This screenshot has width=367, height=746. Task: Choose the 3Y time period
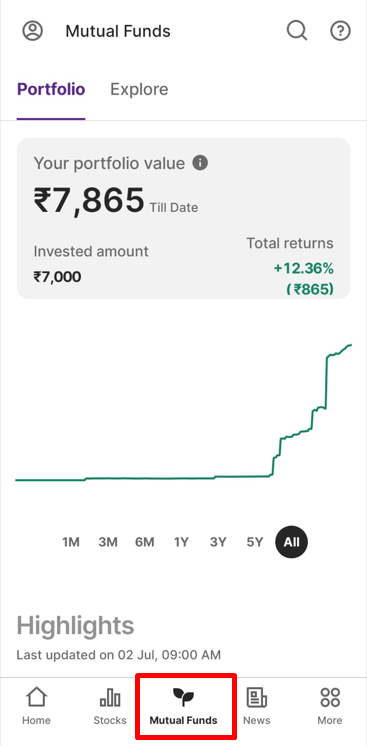(218, 542)
